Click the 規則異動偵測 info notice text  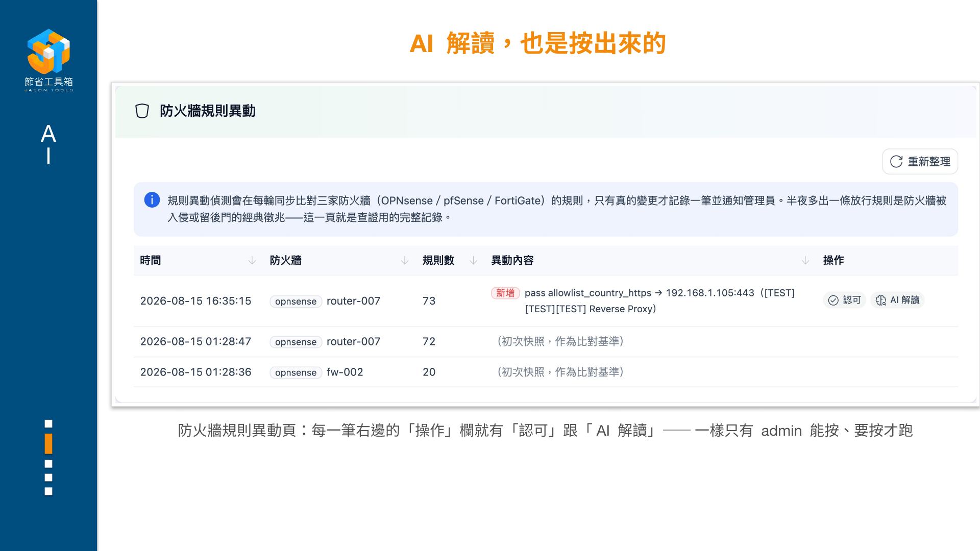click(x=557, y=209)
